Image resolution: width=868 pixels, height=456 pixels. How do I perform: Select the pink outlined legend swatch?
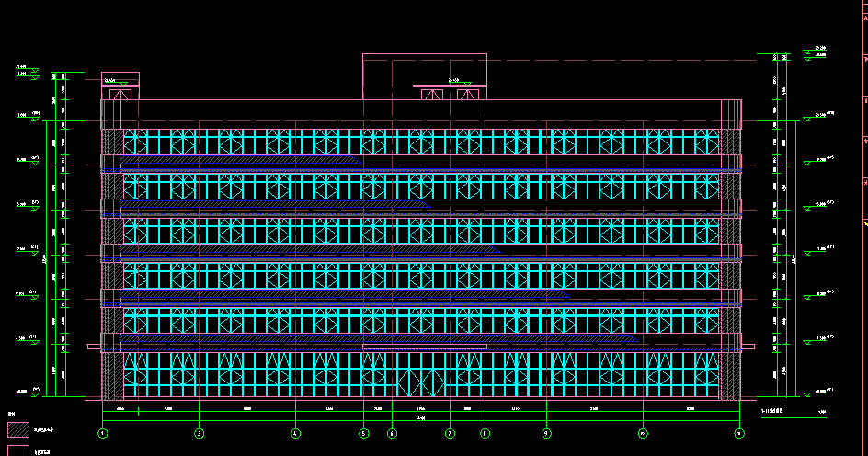(x=18, y=450)
